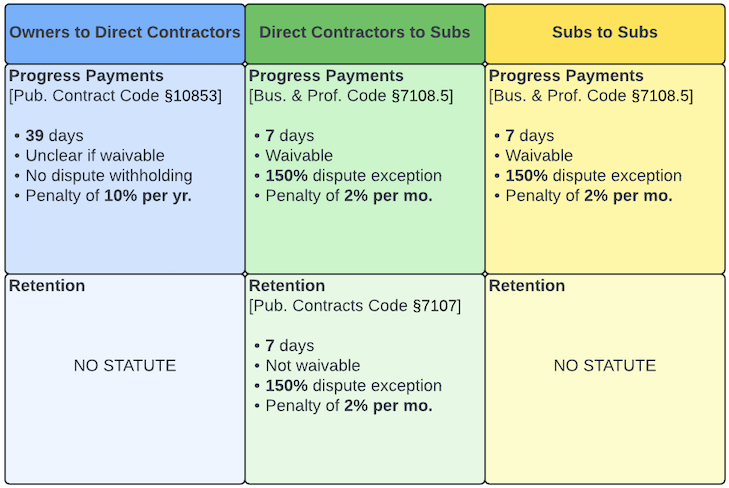The height and width of the screenshot is (488, 729).
Task: Open the Pub. Contracts Code §7107 citation
Action: pyautogui.click(x=355, y=306)
